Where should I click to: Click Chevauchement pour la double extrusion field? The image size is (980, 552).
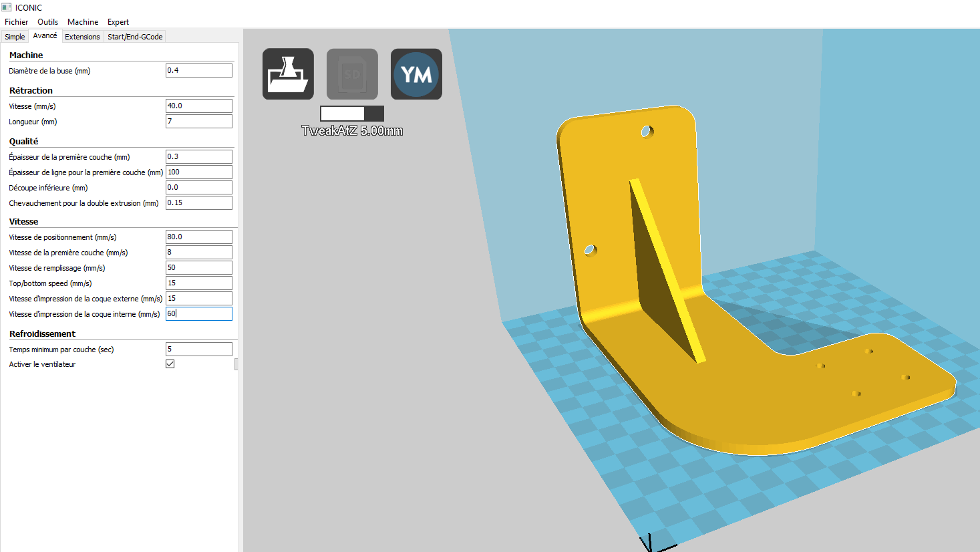point(199,202)
